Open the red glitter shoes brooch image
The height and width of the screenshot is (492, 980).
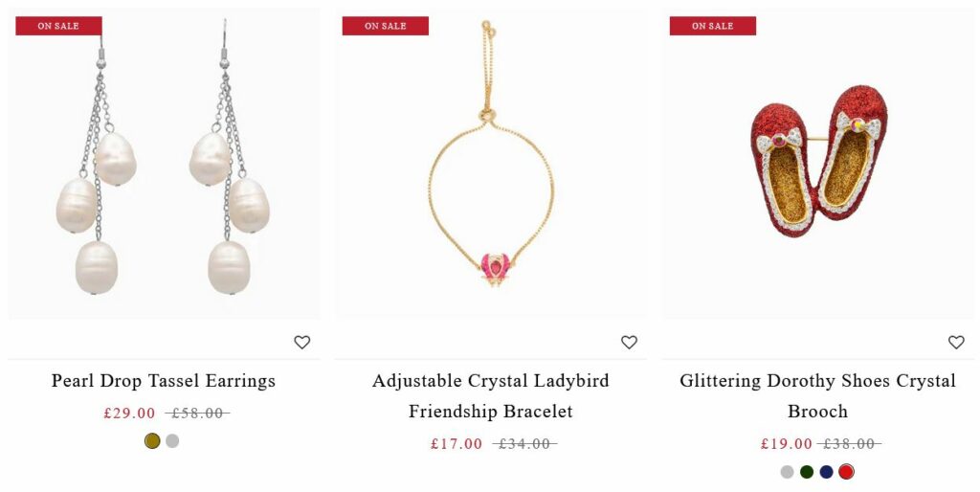(818, 164)
